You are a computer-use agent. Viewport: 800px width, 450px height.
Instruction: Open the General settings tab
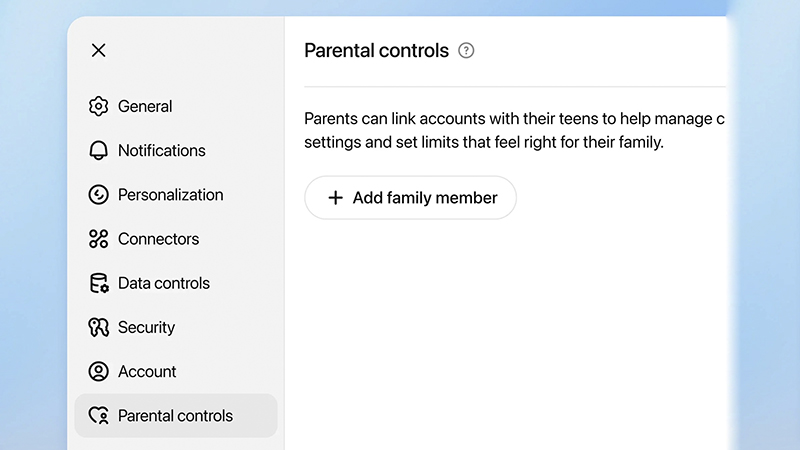(145, 106)
